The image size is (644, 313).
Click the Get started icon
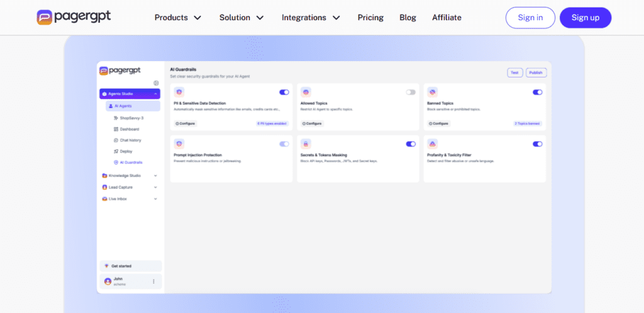click(x=107, y=266)
